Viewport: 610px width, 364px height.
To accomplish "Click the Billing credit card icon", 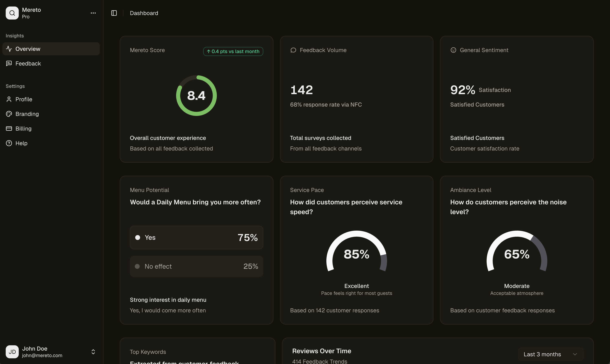I will pos(9,129).
